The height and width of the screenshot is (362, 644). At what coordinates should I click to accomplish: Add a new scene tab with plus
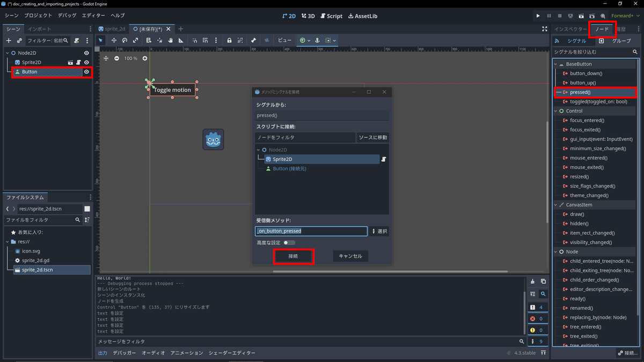point(181,29)
